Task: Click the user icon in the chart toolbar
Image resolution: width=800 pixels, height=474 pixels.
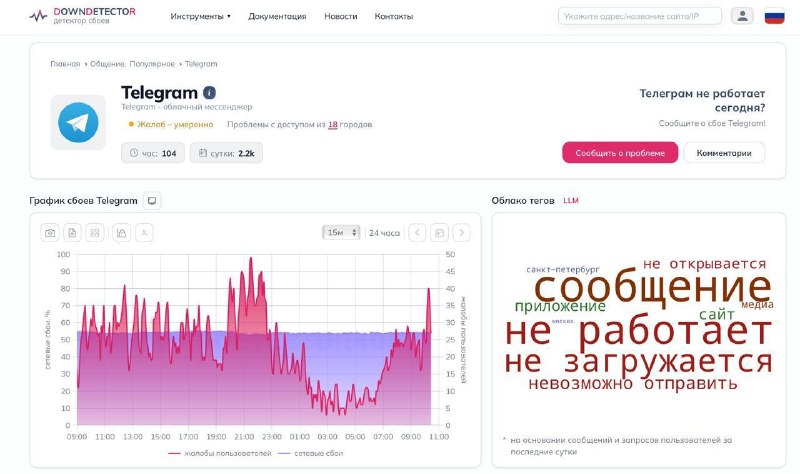Action: coord(144,233)
